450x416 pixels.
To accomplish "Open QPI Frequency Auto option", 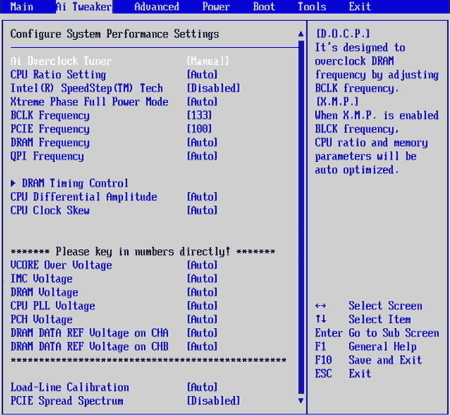I will [202, 156].
